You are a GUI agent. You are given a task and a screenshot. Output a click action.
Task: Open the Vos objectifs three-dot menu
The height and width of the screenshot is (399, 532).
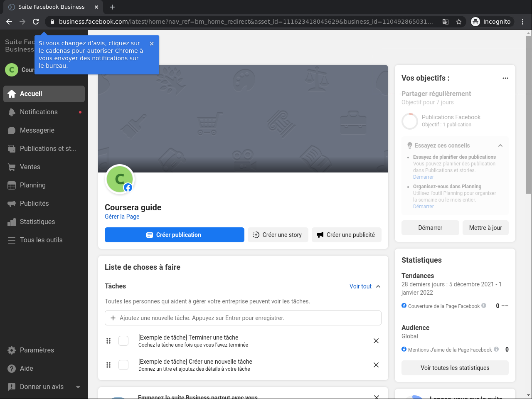pos(505,78)
